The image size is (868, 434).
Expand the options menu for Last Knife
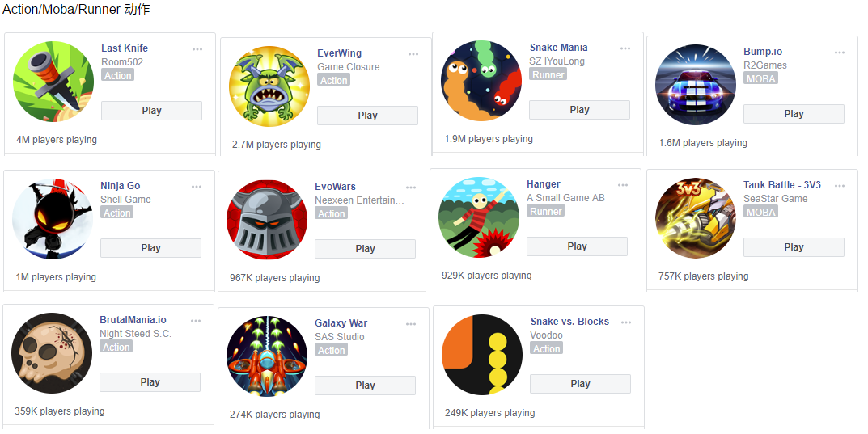197,49
